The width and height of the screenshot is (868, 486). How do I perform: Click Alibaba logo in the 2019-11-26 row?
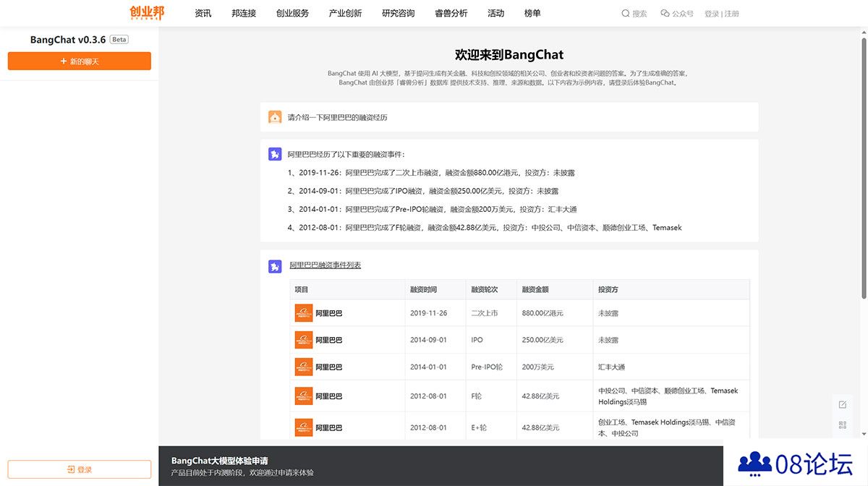click(x=304, y=313)
